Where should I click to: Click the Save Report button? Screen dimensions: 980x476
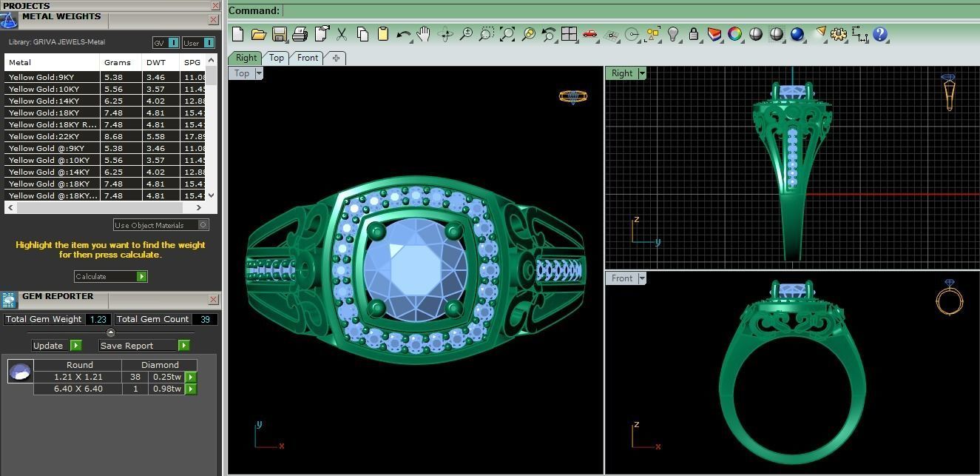point(144,346)
